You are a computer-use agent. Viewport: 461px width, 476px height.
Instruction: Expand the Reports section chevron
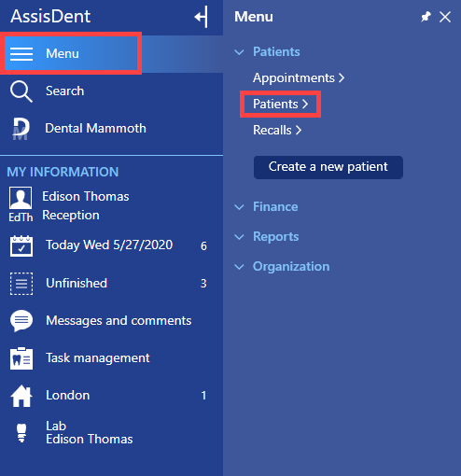239,237
